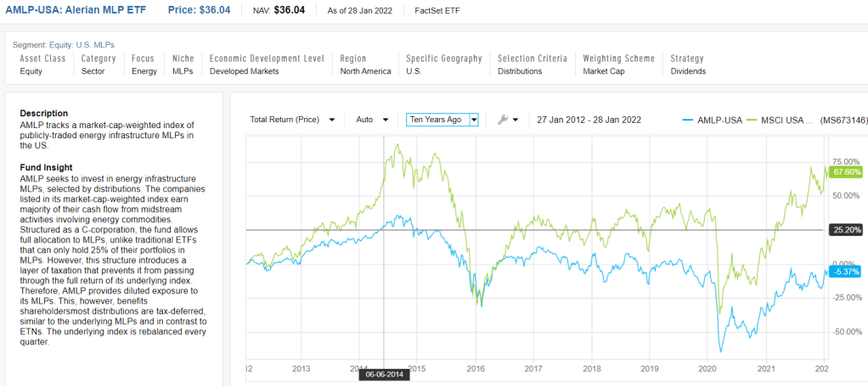Open the Ten Years Ago period selector

coord(442,120)
